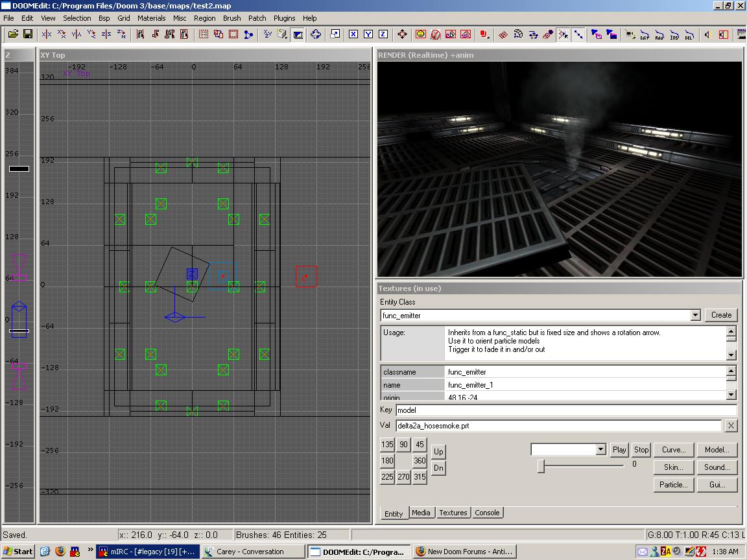Viewport: 747px width, 560px height.
Task: Click the red square with dotted border icon
Action: [233, 34]
